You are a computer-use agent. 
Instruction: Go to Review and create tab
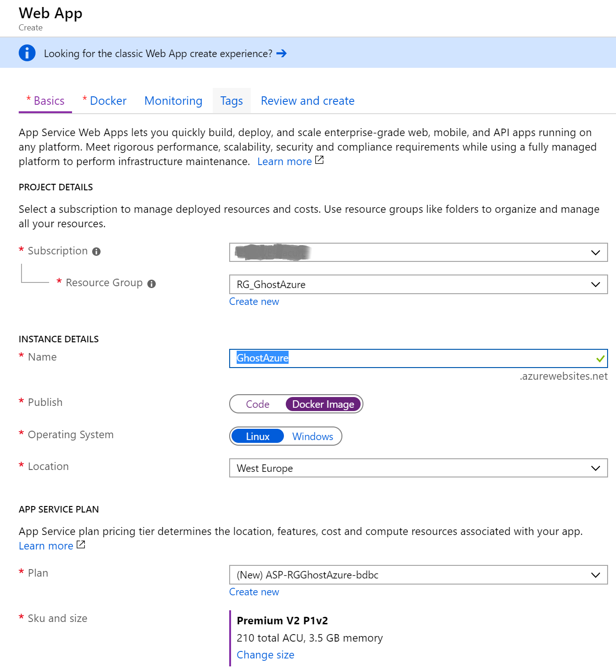307,101
